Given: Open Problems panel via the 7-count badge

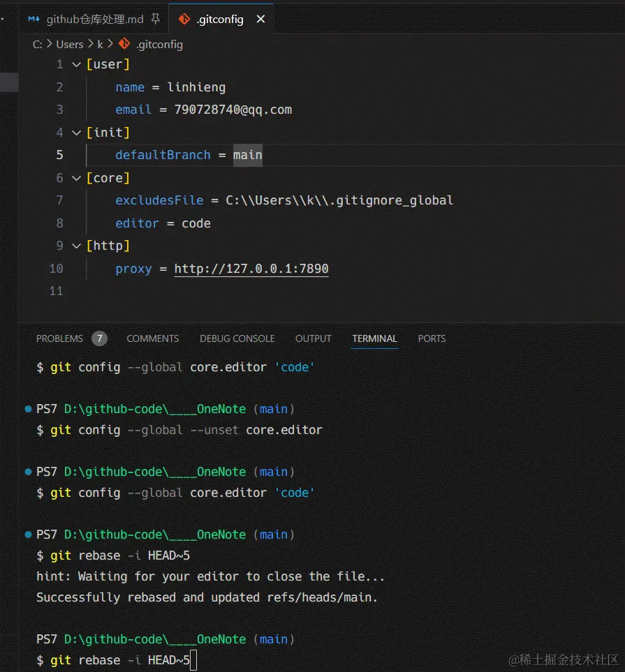Looking at the screenshot, I should tap(98, 338).
